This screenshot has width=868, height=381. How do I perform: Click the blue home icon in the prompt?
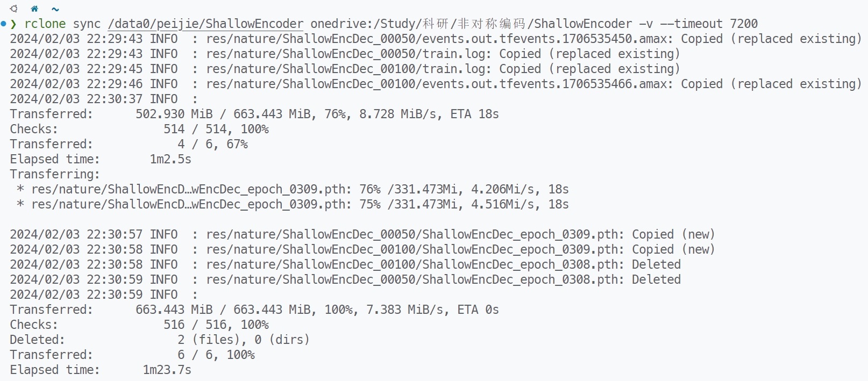pos(34,9)
